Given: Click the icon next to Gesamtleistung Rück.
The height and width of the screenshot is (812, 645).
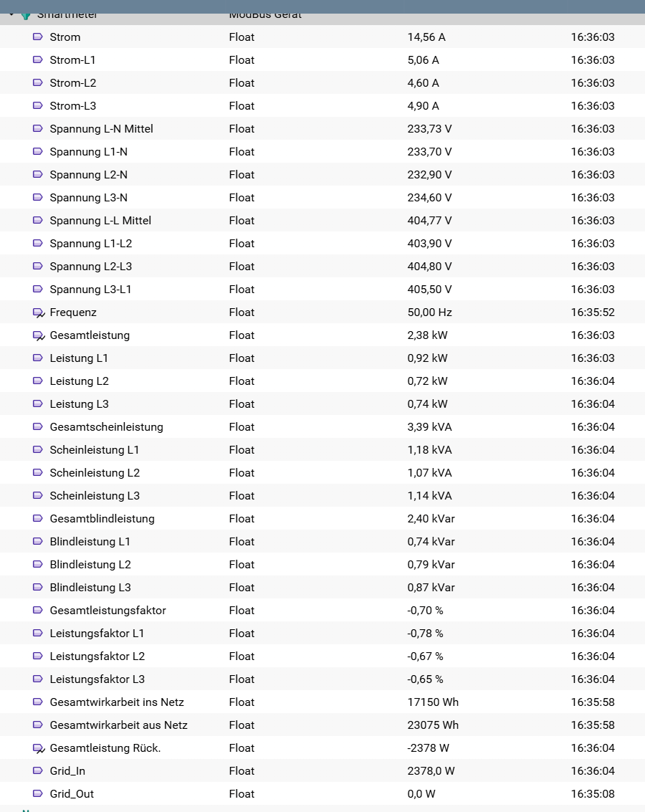Looking at the screenshot, I should pos(39,748).
